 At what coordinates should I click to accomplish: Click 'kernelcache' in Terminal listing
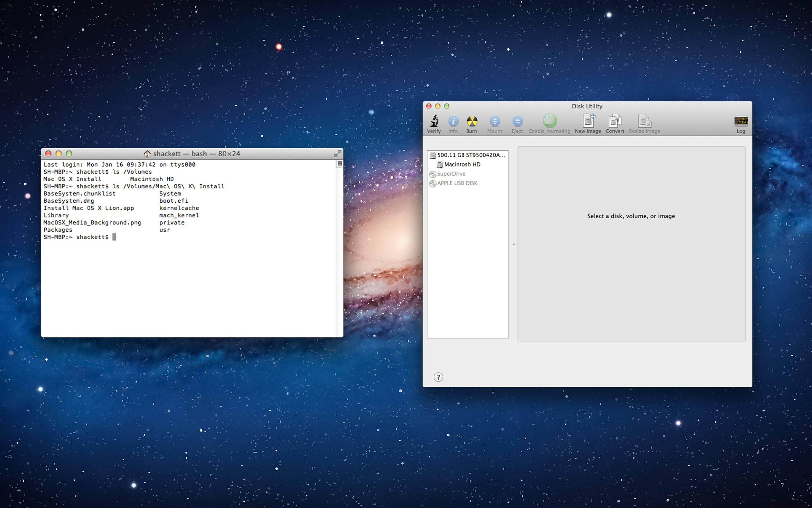pos(179,208)
